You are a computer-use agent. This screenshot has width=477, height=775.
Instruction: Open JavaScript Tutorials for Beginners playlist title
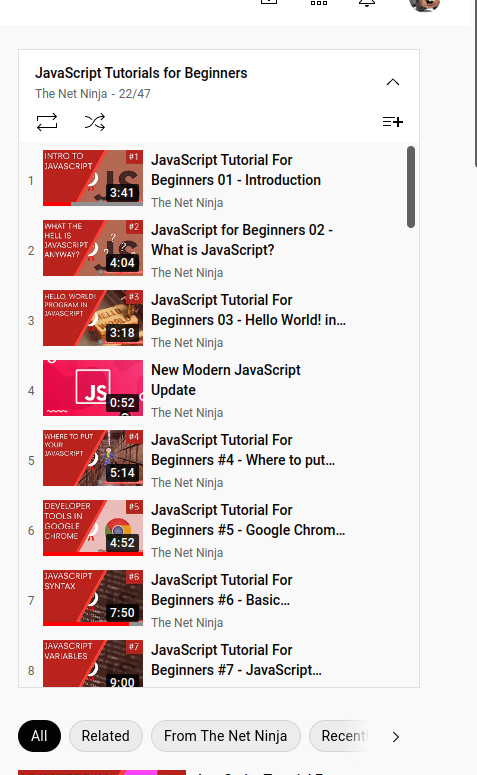pos(141,73)
